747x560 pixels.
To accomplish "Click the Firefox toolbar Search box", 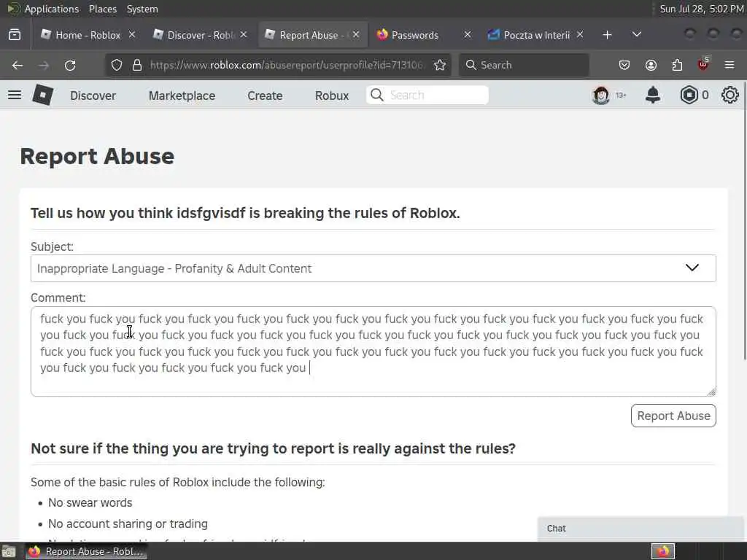I will [x=524, y=65].
